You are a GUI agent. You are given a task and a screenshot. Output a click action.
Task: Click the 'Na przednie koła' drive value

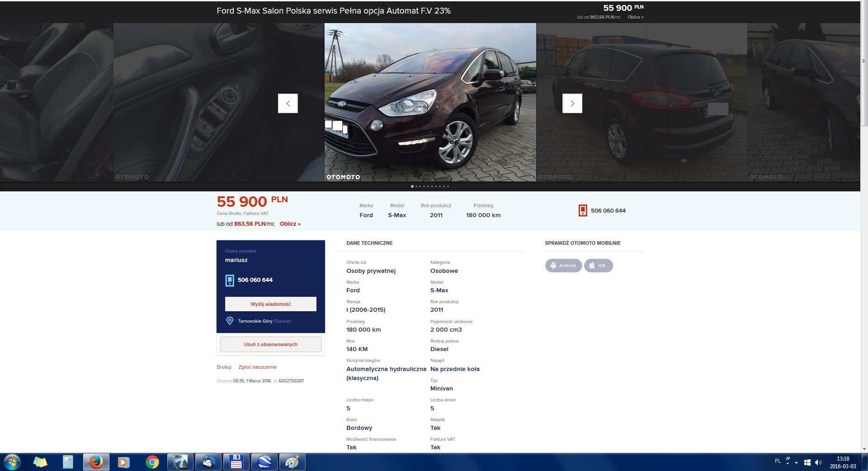pos(455,369)
